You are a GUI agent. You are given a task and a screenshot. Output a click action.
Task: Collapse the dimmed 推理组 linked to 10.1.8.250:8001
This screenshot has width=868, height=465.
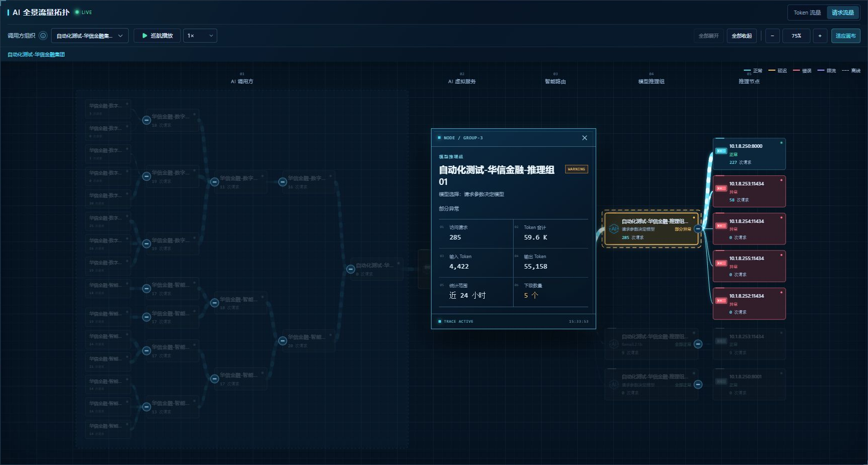click(x=698, y=384)
